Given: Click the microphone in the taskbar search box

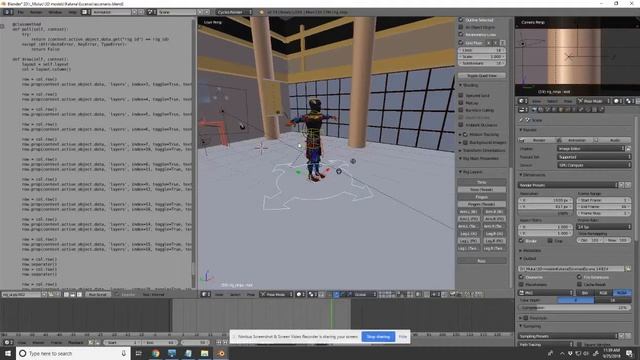Looking at the screenshot, I should (x=124, y=353).
